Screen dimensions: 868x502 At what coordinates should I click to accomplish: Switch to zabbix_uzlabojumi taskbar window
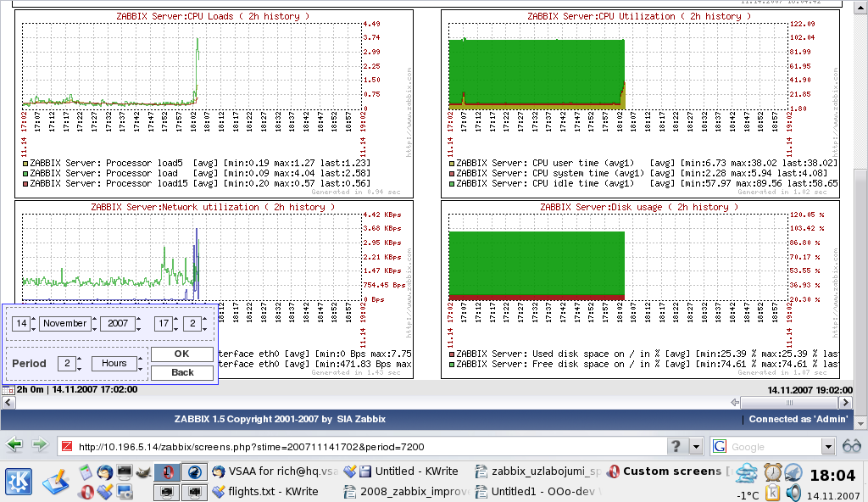pos(538,471)
